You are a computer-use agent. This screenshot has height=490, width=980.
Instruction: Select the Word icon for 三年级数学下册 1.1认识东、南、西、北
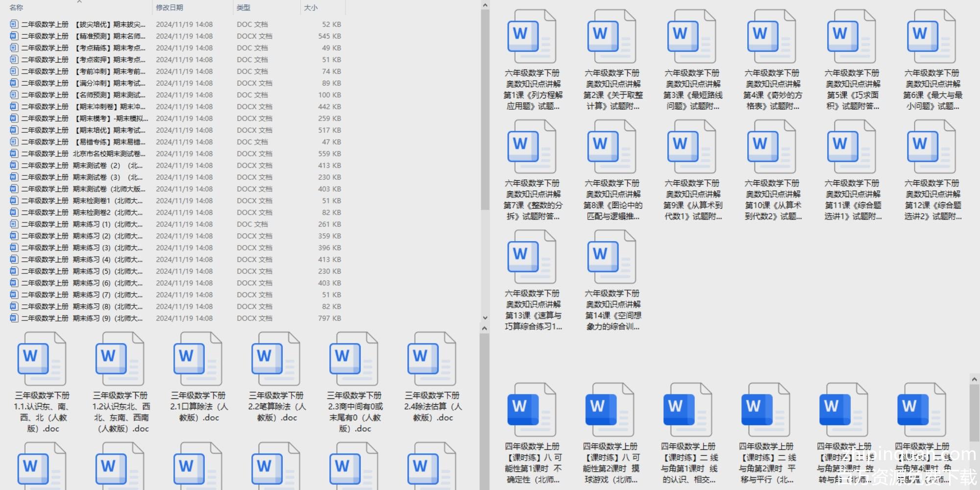(x=42, y=359)
